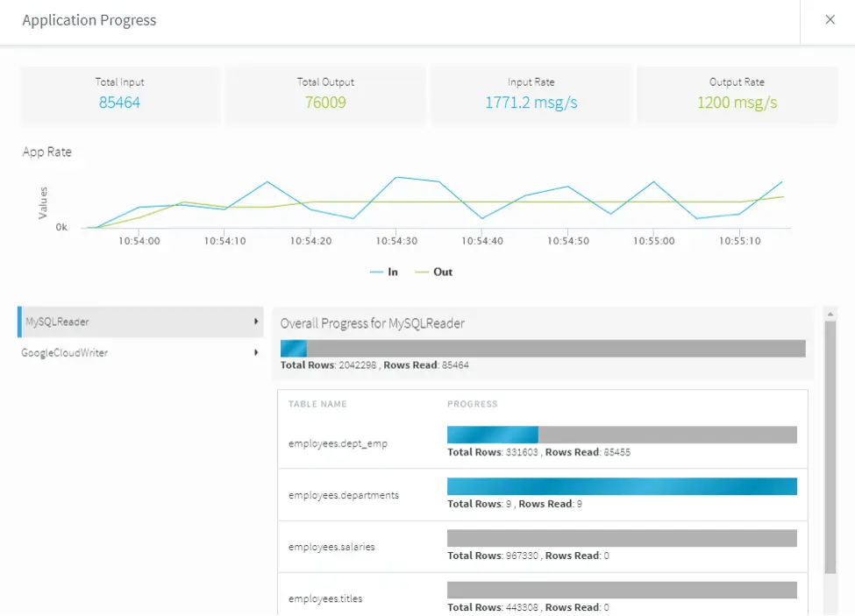Click the TABLE NAME column header
This screenshot has height=616, width=855.
[317, 404]
